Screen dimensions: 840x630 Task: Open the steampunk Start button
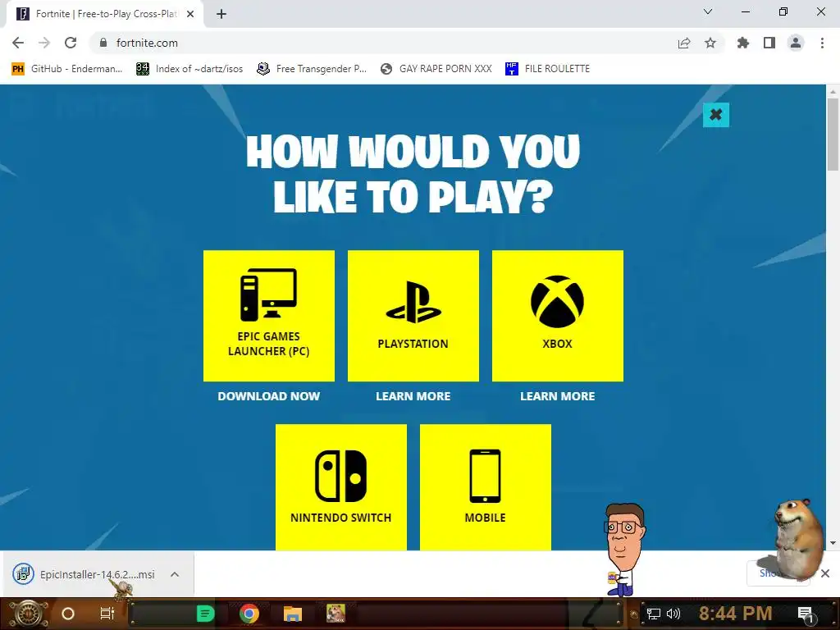coord(28,614)
